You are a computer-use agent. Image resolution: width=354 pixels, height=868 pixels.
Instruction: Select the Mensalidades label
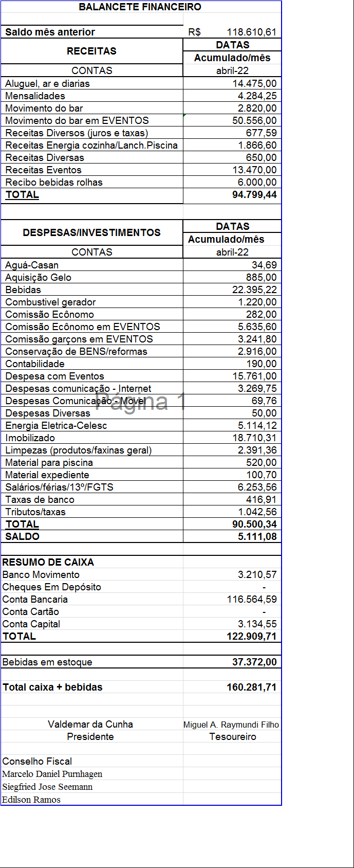(35, 96)
